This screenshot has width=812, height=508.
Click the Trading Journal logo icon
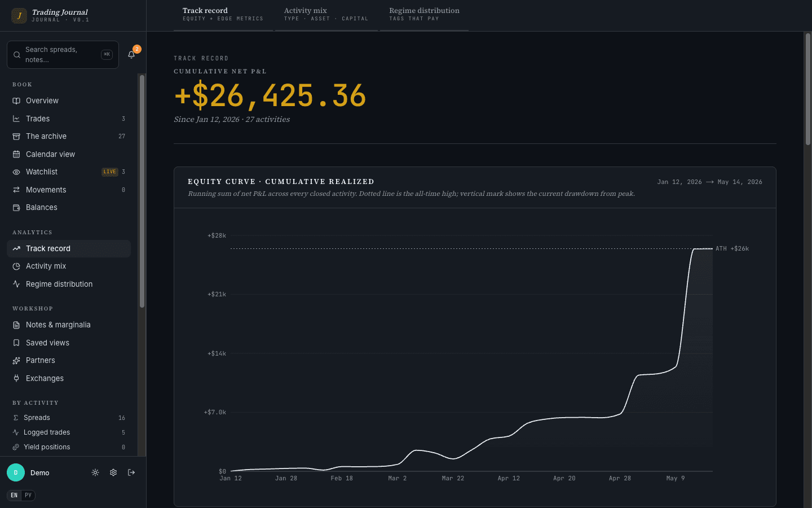(x=19, y=15)
